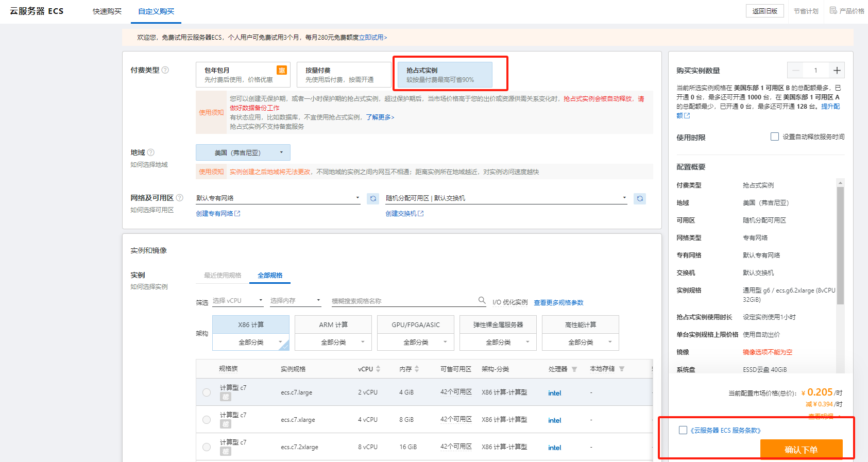The height and width of the screenshot is (462, 868).
Task: Click the 确认下单 button
Action: 802,450
